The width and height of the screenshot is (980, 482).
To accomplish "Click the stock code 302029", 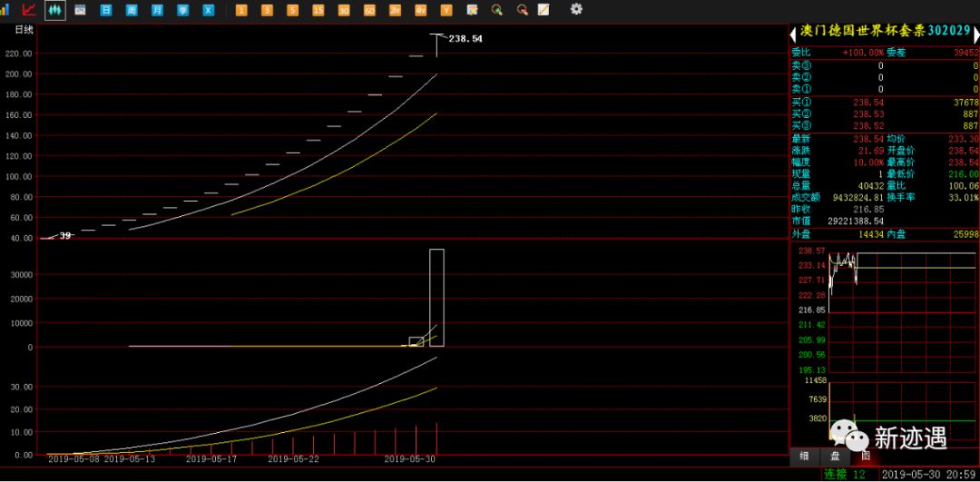I will point(949,31).
